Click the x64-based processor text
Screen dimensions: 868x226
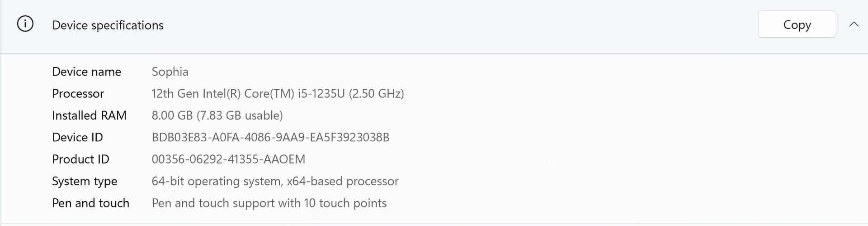coord(343,181)
